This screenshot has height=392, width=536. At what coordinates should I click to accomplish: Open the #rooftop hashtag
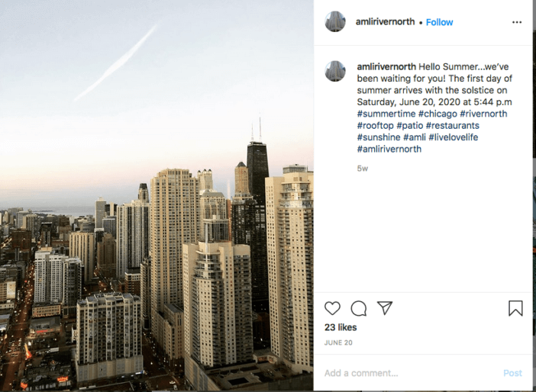[375, 126]
